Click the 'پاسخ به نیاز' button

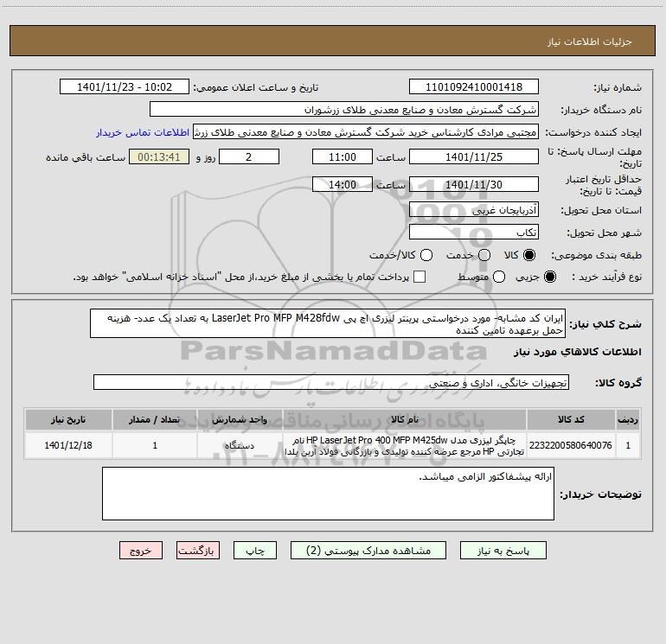coord(503,550)
